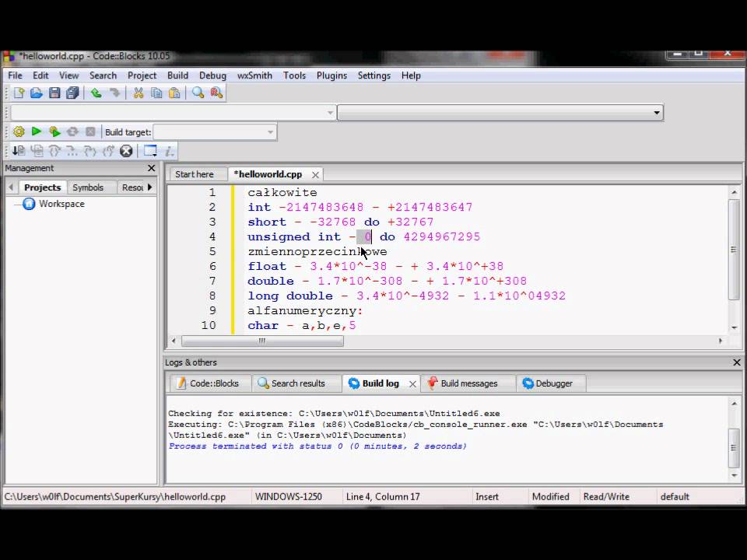The width and height of the screenshot is (747, 560).
Task: Close the Management panel
Action: click(151, 168)
